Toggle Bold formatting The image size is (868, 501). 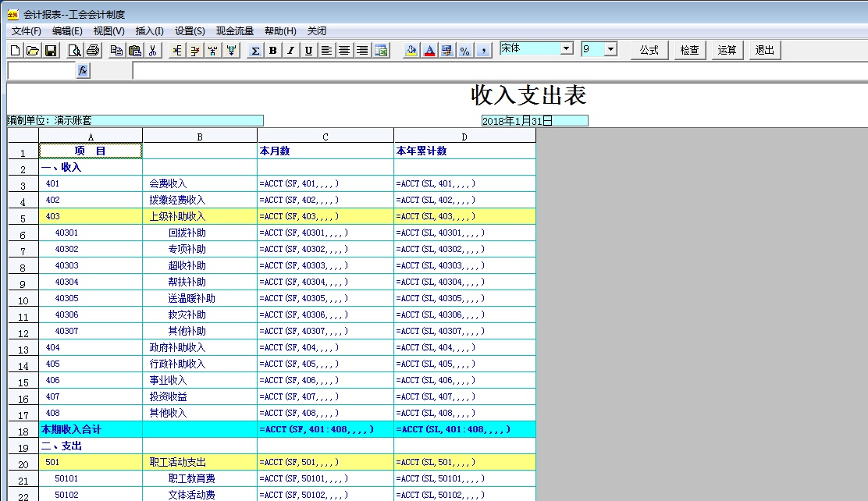273,51
